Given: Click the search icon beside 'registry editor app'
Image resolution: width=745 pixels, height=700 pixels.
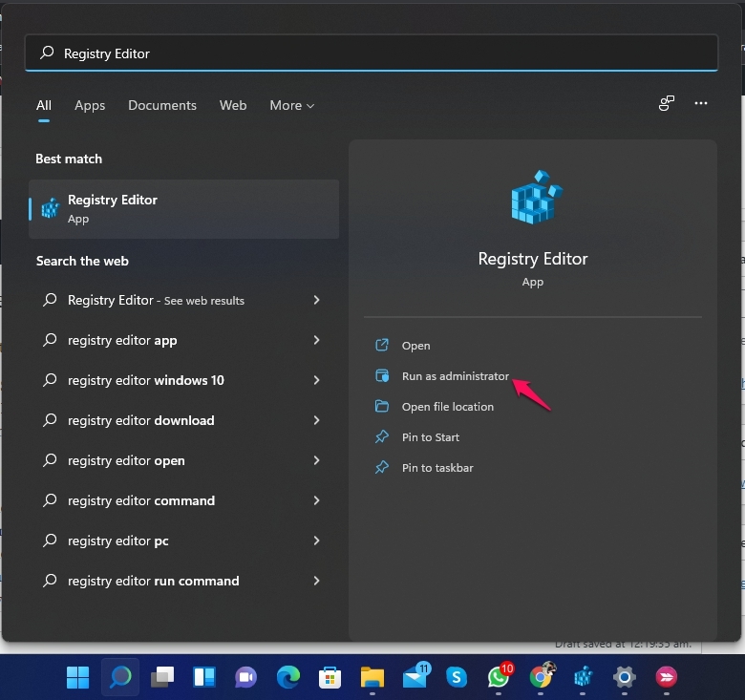Looking at the screenshot, I should (50, 340).
